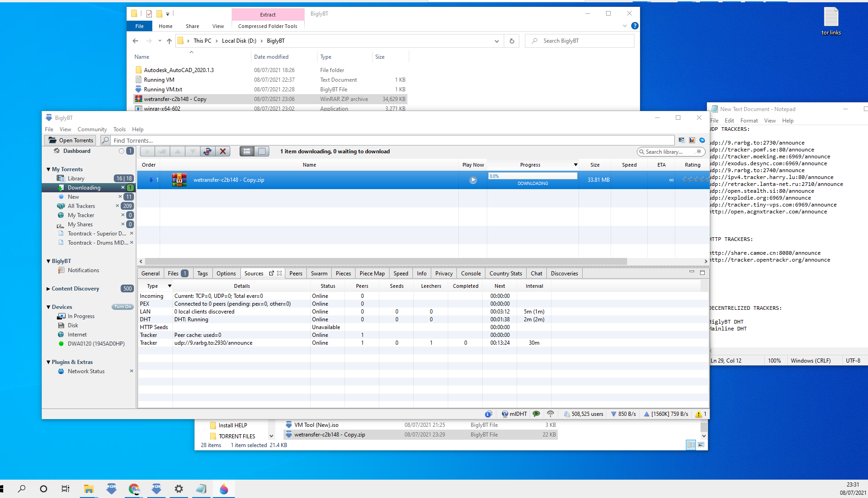Click the Type column sort arrow in Sources
Screen dimensions: 868x498
170,286
